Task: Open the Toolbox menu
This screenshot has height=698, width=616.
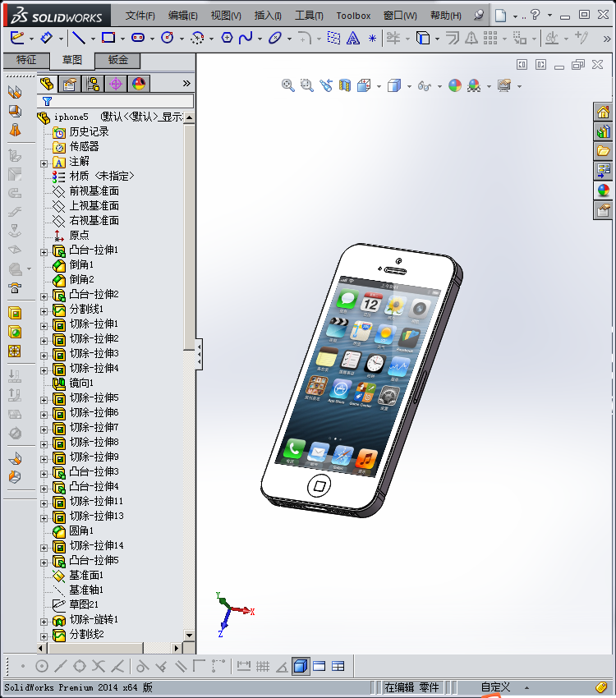Action: pyautogui.click(x=353, y=16)
